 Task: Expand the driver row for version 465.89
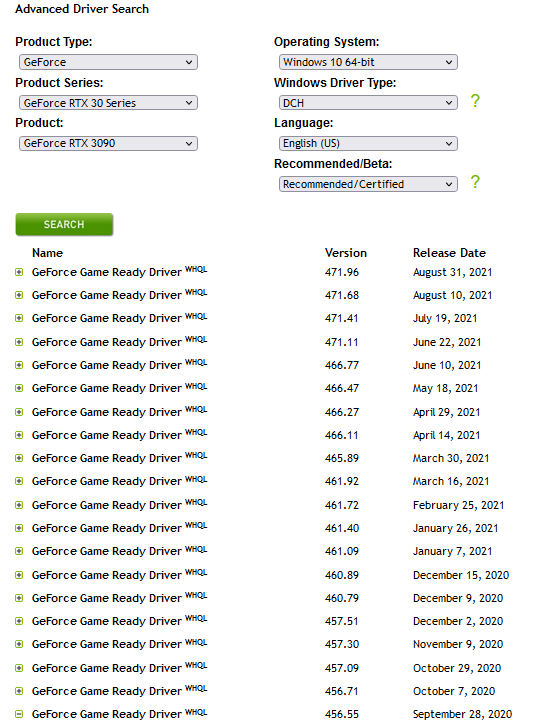pyautogui.click(x=19, y=458)
